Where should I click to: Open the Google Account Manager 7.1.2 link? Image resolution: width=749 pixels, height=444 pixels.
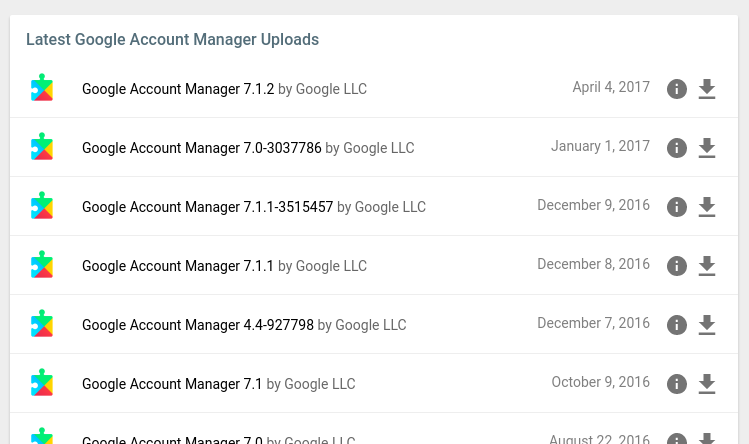[x=178, y=89]
